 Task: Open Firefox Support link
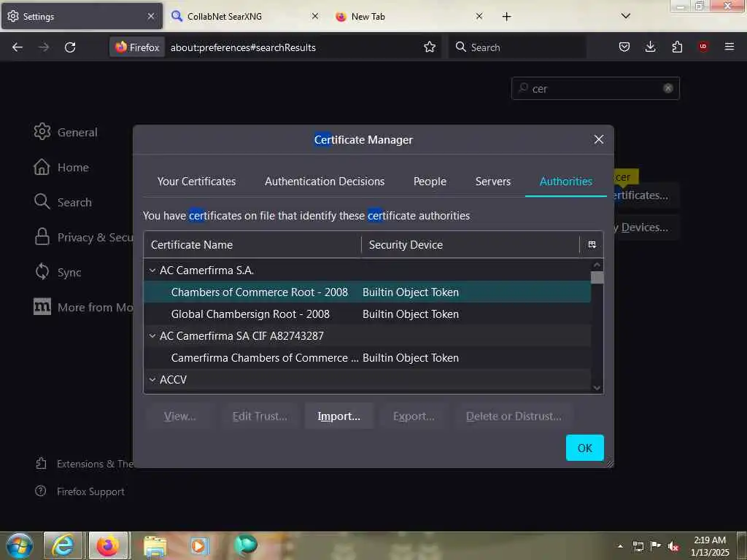tap(80, 491)
